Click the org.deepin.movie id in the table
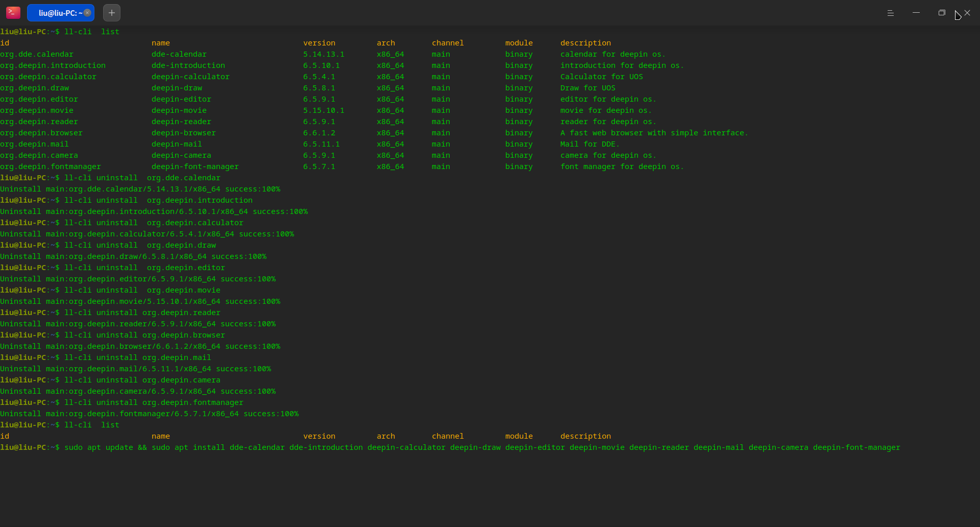This screenshot has width=980, height=527. 37,110
